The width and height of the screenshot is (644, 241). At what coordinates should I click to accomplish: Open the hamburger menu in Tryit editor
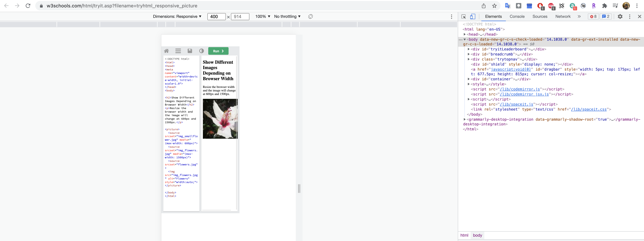178,51
